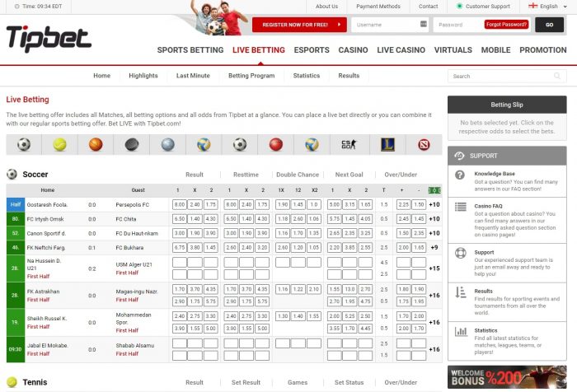
Task: Filter by the tennis ball sport icon
Action: [x=59, y=144]
